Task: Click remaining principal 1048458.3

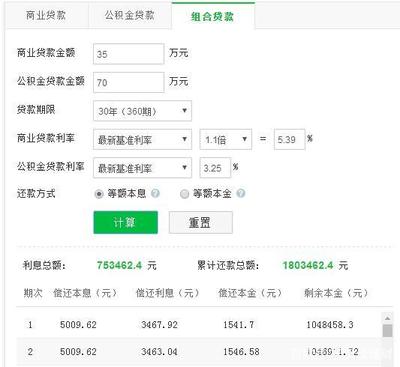Action: 330,325
